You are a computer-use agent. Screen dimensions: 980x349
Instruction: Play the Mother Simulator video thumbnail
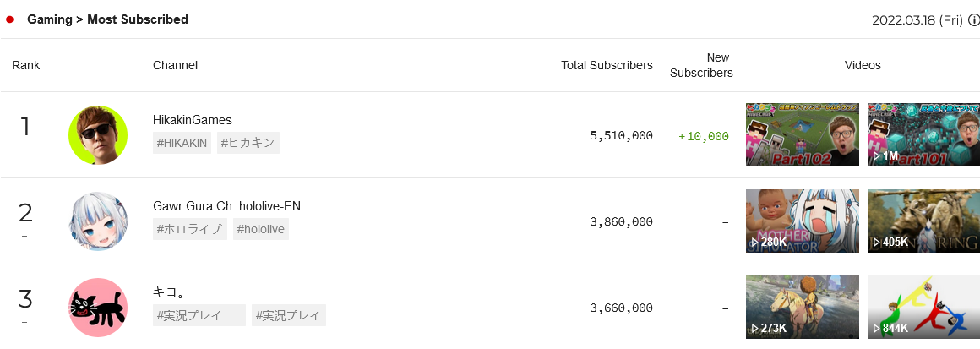click(x=803, y=221)
